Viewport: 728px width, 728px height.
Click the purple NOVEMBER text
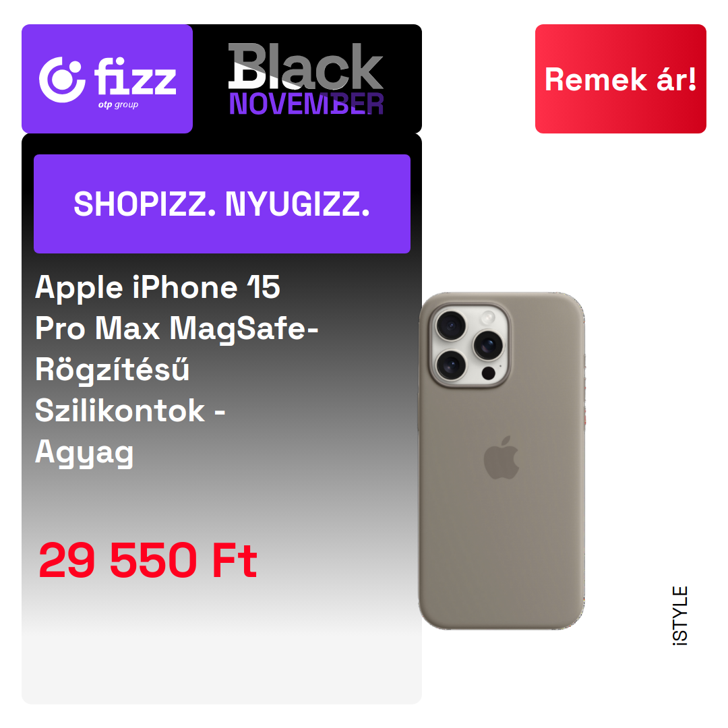(x=306, y=104)
